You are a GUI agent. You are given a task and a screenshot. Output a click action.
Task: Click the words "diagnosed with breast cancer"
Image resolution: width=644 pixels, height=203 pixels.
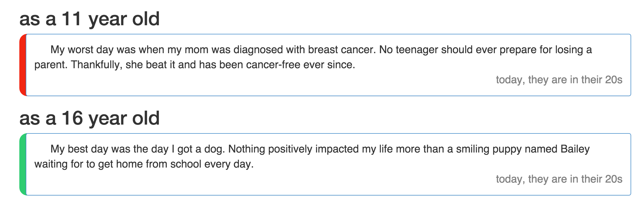pos(305,50)
